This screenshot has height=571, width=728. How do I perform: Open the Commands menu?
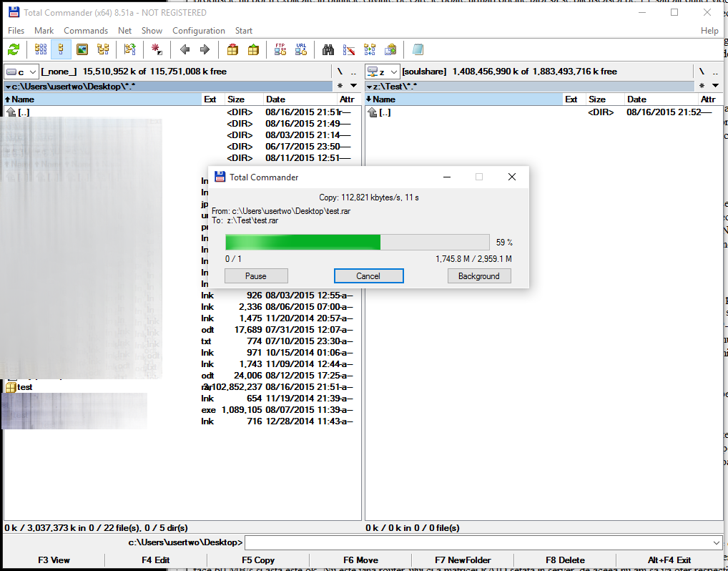[x=86, y=31]
